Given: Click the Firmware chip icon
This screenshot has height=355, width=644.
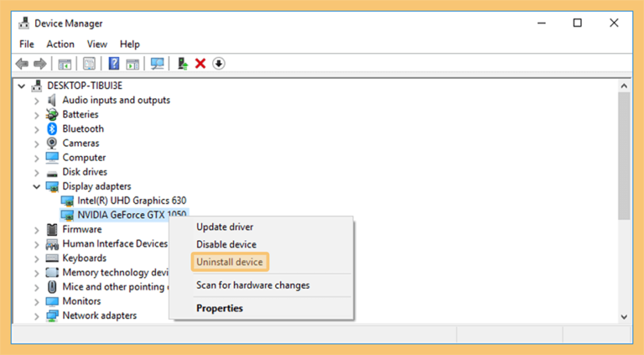Looking at the screenshot, I should (x=52, y=229).
